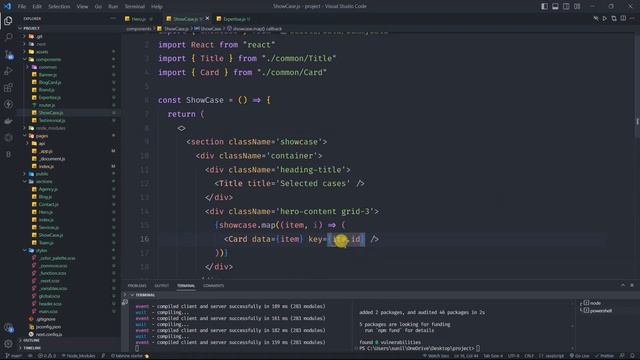Expand the assets folder

(68, 52)
